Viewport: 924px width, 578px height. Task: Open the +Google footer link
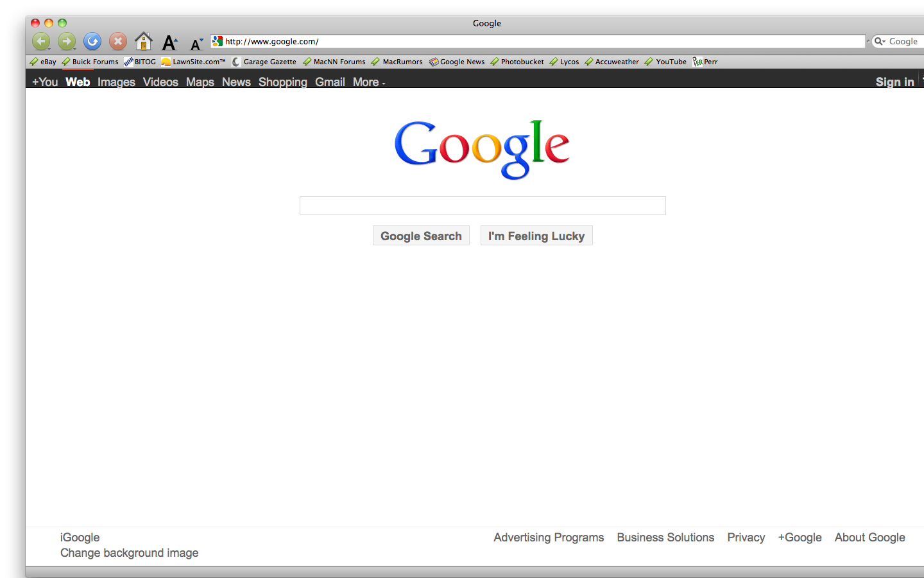point(800,538)
